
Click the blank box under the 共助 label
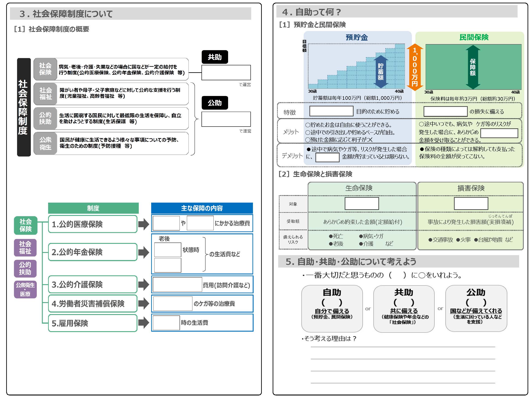[x=226, y=72]
